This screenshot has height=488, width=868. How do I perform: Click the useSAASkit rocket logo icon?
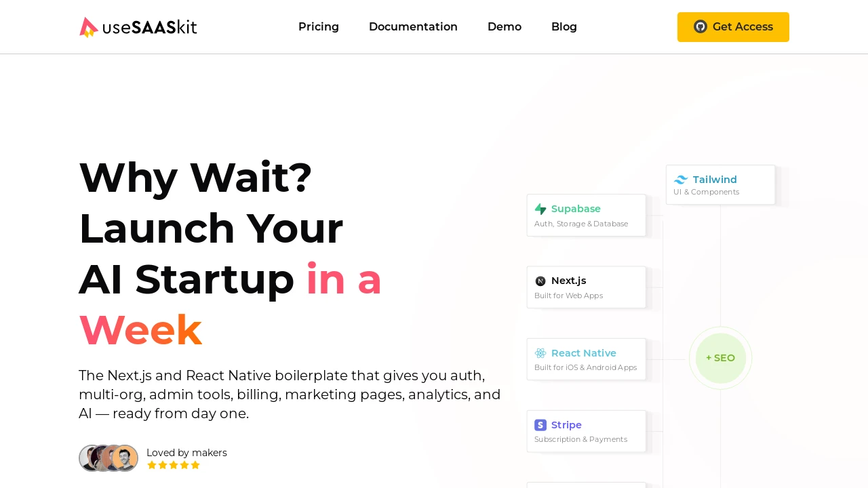[89, 27]
